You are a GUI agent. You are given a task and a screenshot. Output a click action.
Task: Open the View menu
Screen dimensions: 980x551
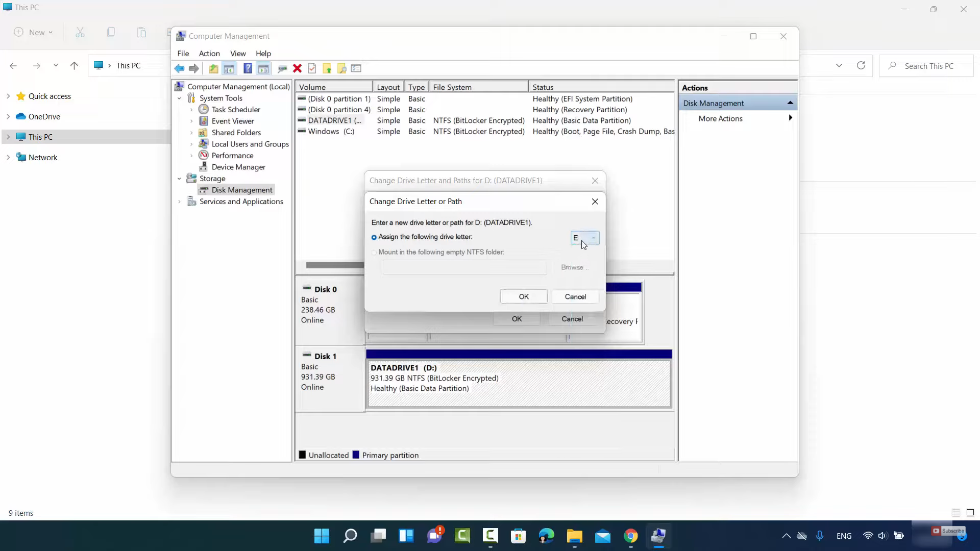tap(238, 54)
